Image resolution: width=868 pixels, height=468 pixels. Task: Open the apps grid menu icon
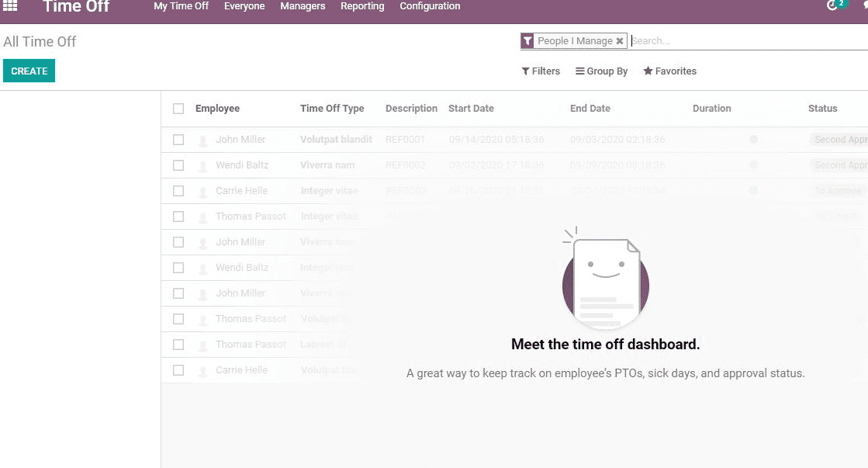point(10,5)
